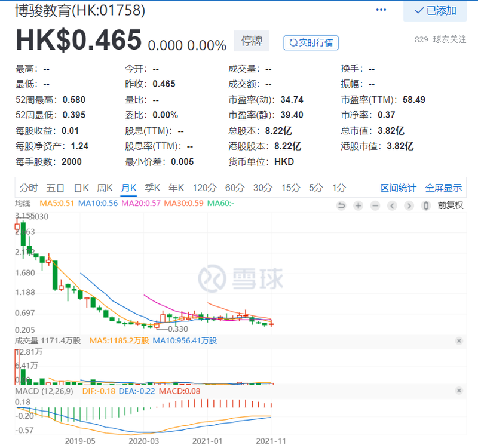The width and height of the screenshot is (478, 448).
Task: Click the 昨收 value 0.465
Action: tap(164, 84)
